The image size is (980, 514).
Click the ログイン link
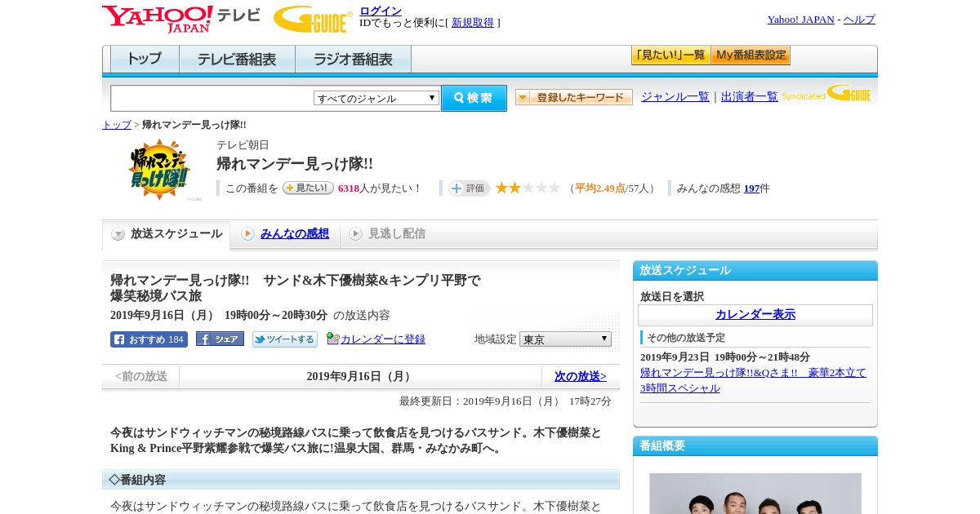click(381, 11)
